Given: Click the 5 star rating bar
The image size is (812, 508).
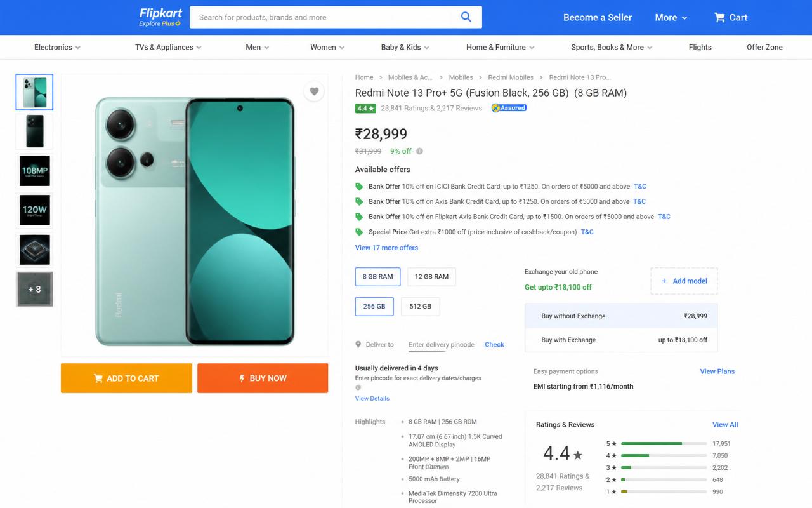Looking at the screenshot, I should [664, 443].
